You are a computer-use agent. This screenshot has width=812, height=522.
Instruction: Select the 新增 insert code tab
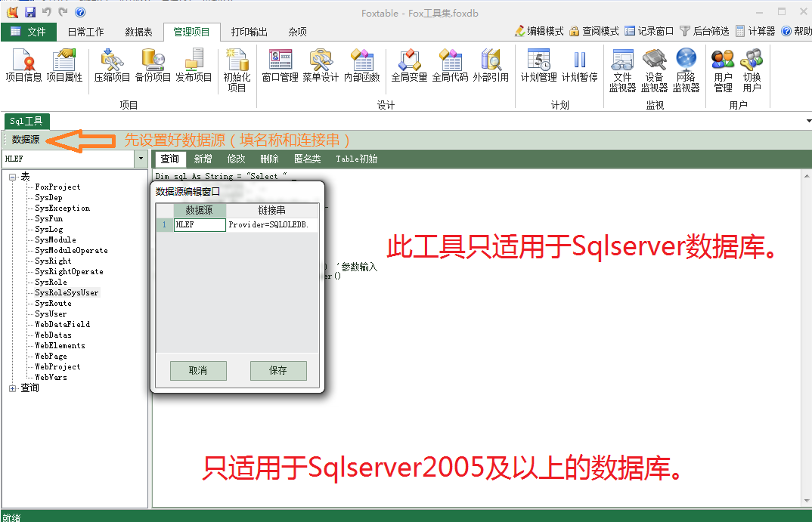pos(203,159)
